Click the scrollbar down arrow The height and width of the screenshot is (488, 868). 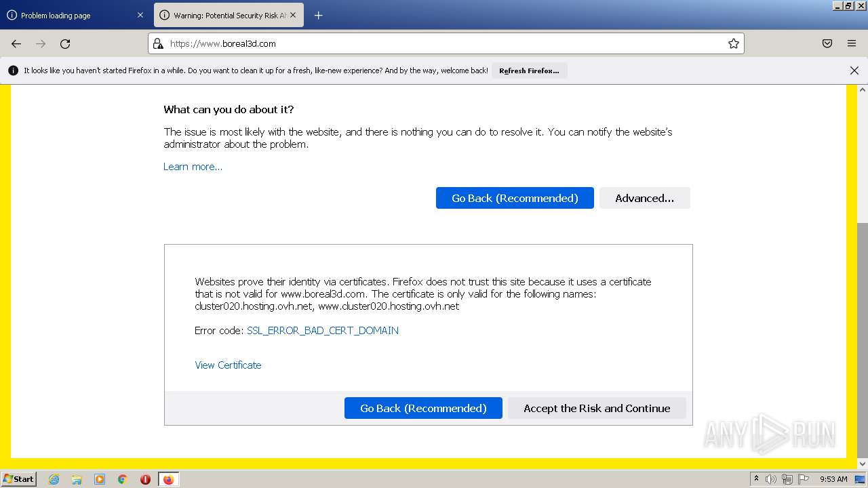click(x=863, y=464)
